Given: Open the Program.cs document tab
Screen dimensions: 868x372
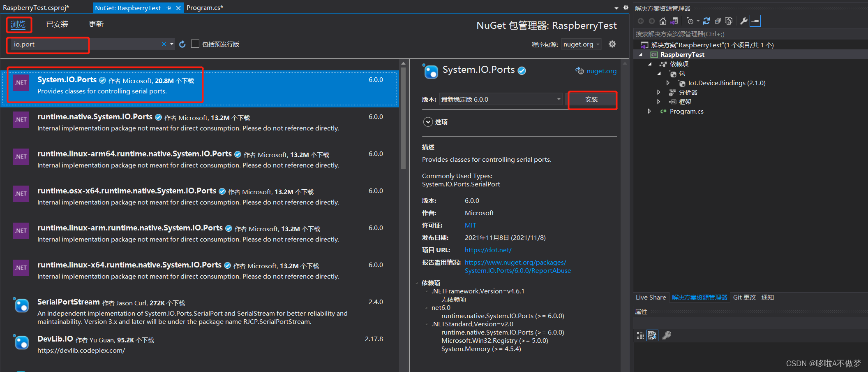Looking at the screenshot, I should [205, 8].
